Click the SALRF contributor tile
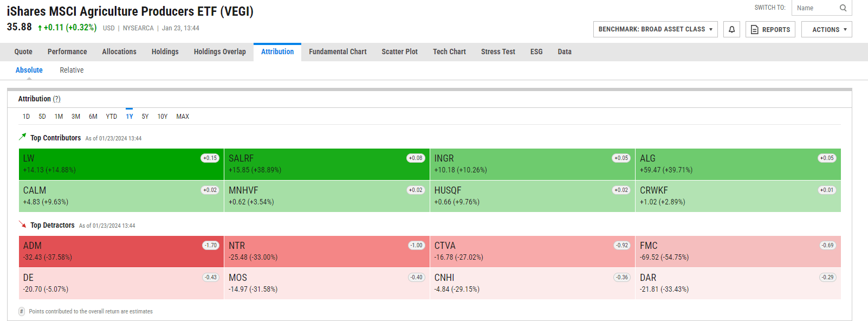 coord(314,164)
